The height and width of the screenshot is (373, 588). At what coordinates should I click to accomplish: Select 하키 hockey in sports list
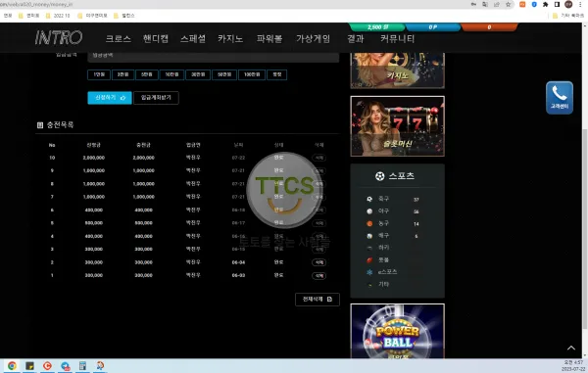(383, 248)
